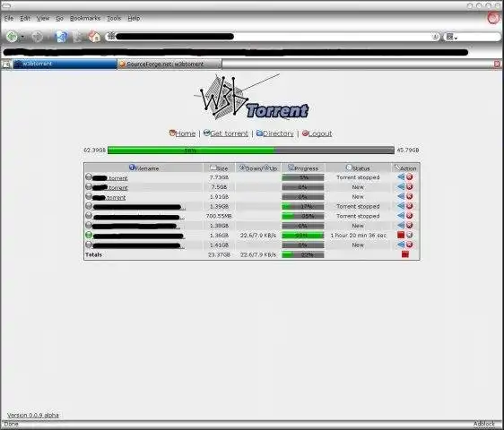The width and height of the screenshot is (504, 430).
Task: Click the Size column header
Action: click(219, 168)
